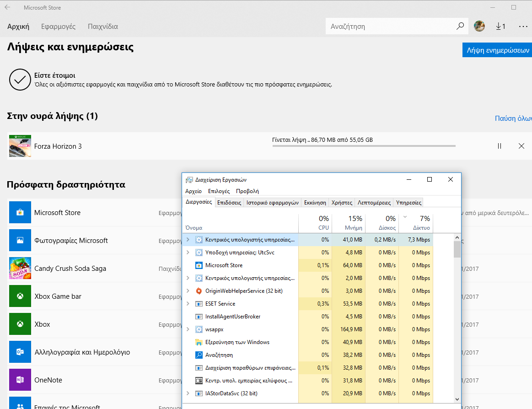Switch to the Χρήστες tab
This screenshot has width=532, height=409.
click(x=342, y=203)
